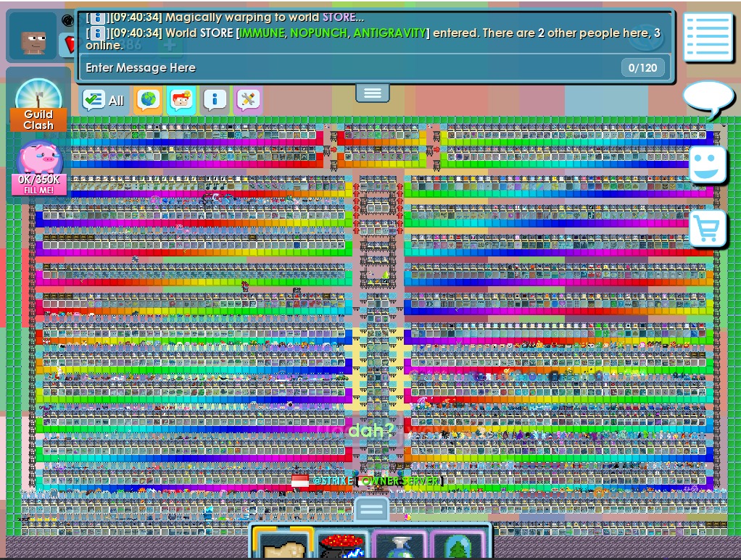Image resolution: width=741 pixels, height=560 pixels.
Task: Open the main menu list icon
Action: pos(708,37)
